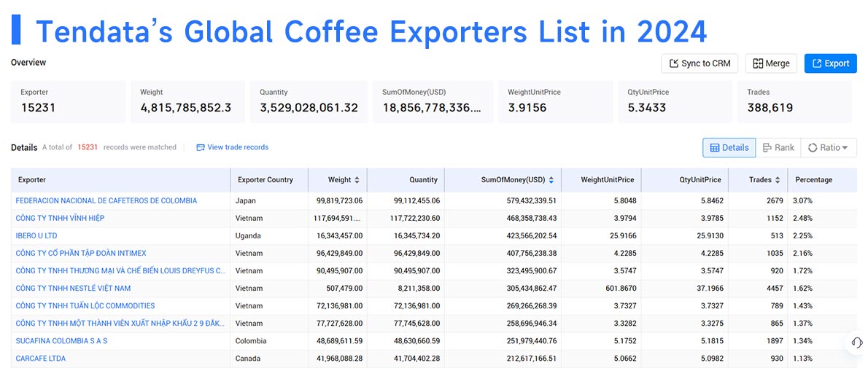Click the 2679 trades cell

(775, 200)
